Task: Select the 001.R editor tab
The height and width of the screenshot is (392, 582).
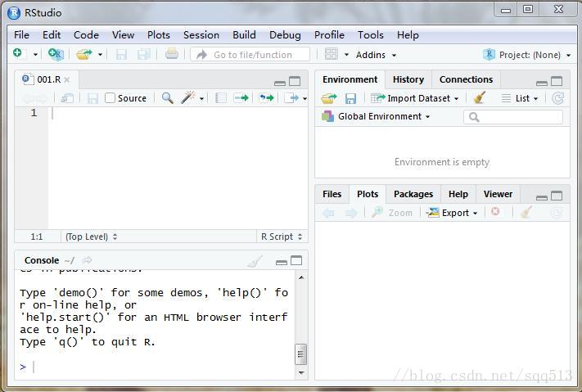Action: click(45, 79)
